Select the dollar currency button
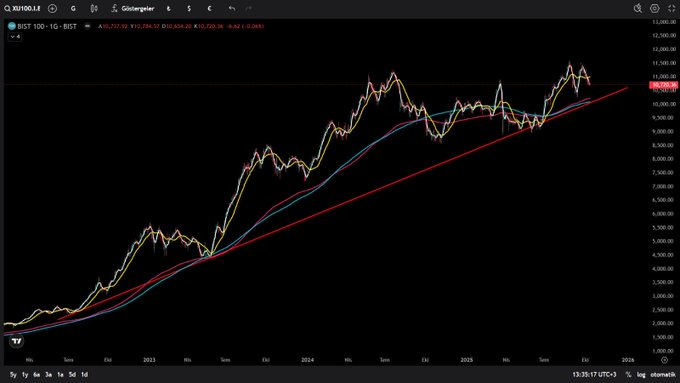This screenshot has height=383, width=680. pyautogui.click(x=189, y=8)
